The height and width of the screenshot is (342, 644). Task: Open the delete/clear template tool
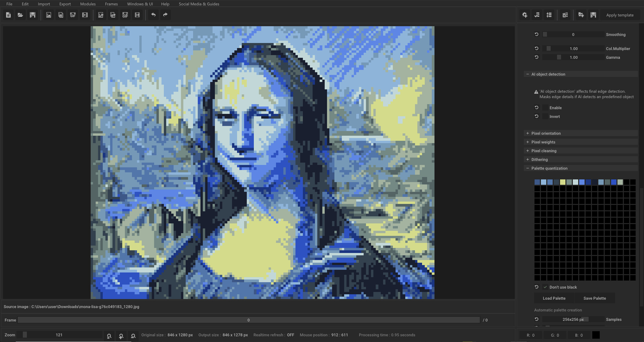point(565,15)
